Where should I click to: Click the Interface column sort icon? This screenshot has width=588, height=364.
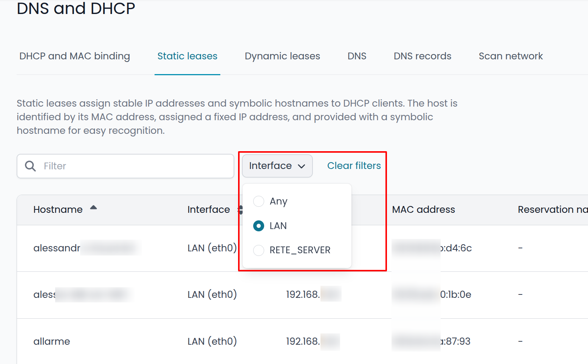(x=240, y=210)
